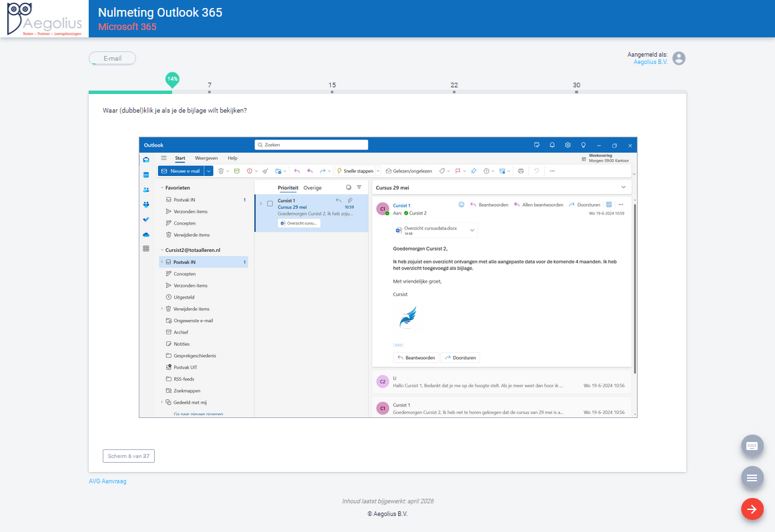Add a reaction with the smiley icon
Screen dimensions: 775x532
pyautogui.click(x=461, y=205)
